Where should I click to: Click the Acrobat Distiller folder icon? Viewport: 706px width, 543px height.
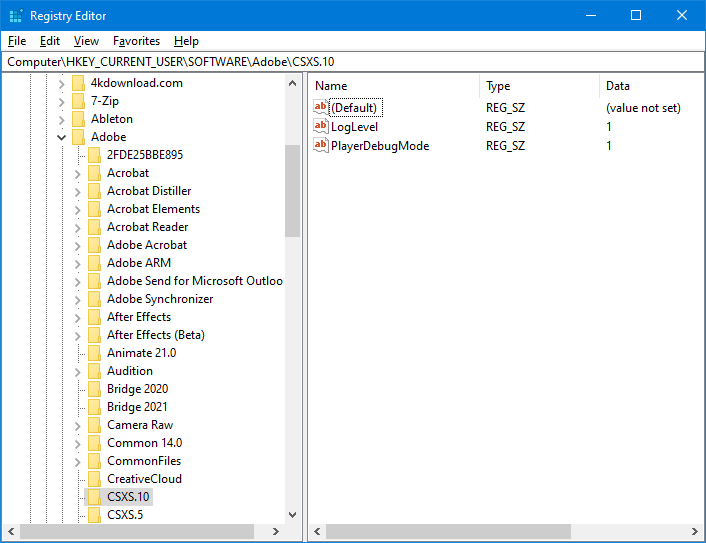(x=95, y=191)
